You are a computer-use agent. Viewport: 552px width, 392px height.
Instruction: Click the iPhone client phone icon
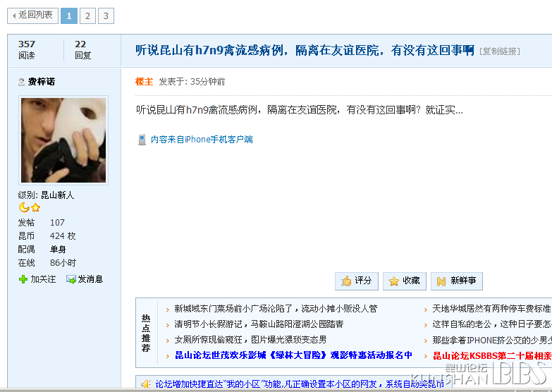(x=142, y=140)
